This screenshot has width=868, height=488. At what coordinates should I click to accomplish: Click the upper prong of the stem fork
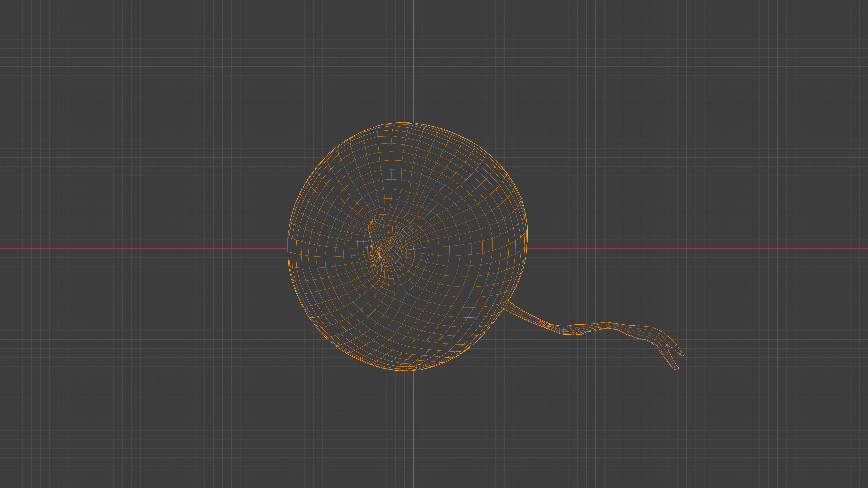[680, 352]
